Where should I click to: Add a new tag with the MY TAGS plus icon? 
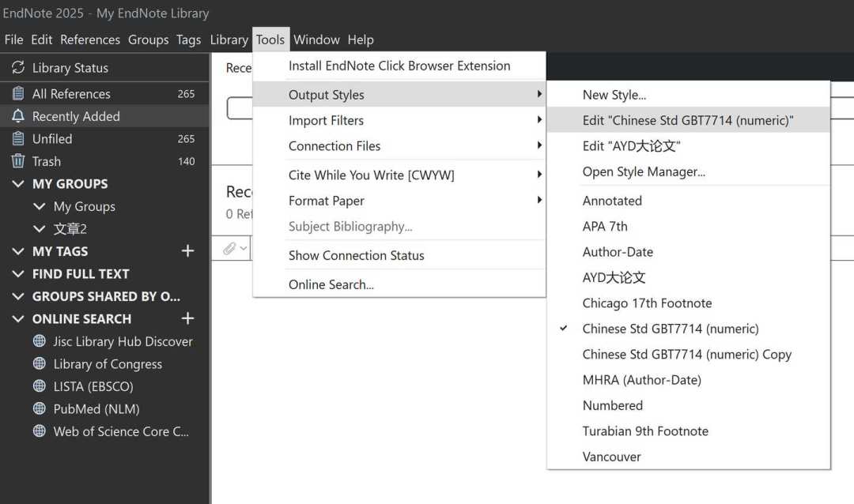(187, 251)
